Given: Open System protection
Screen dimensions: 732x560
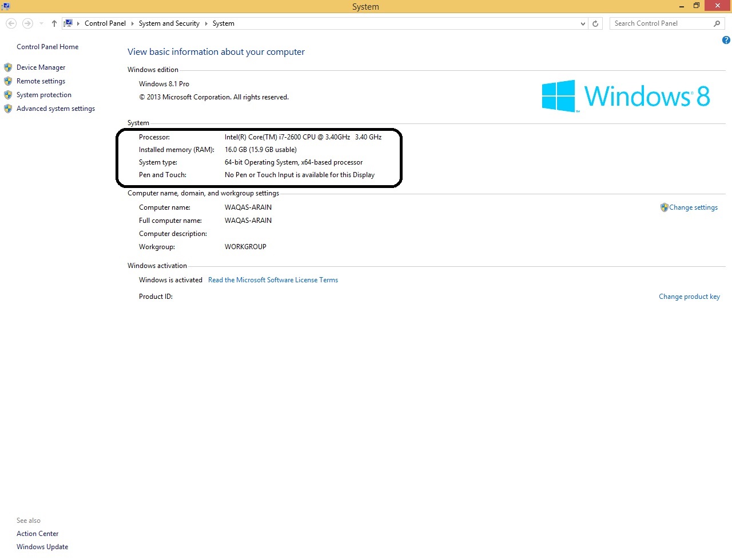Looking at the screenshot, I should [44, 95].
